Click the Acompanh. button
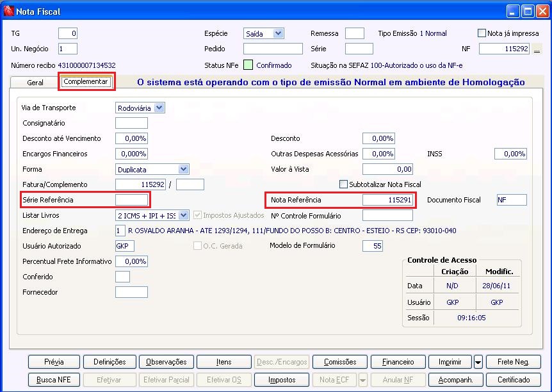Viewport: 552px width, 392px height. coord(455,380)
